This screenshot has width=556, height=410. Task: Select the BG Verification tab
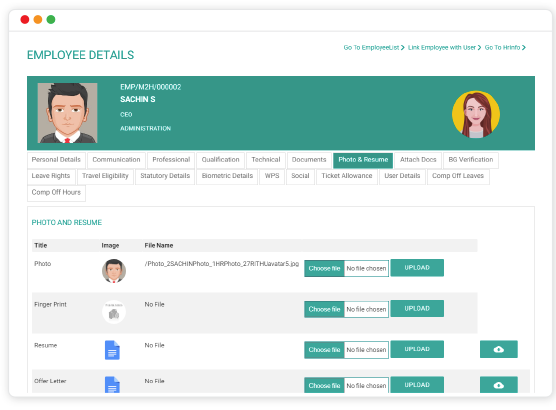pyautogui.click(x=471, y=160)
